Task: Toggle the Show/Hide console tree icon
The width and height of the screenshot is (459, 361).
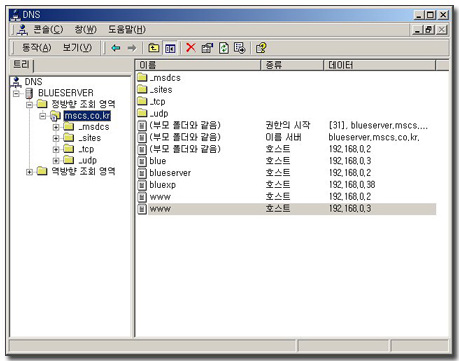Action: pos(170,48)
